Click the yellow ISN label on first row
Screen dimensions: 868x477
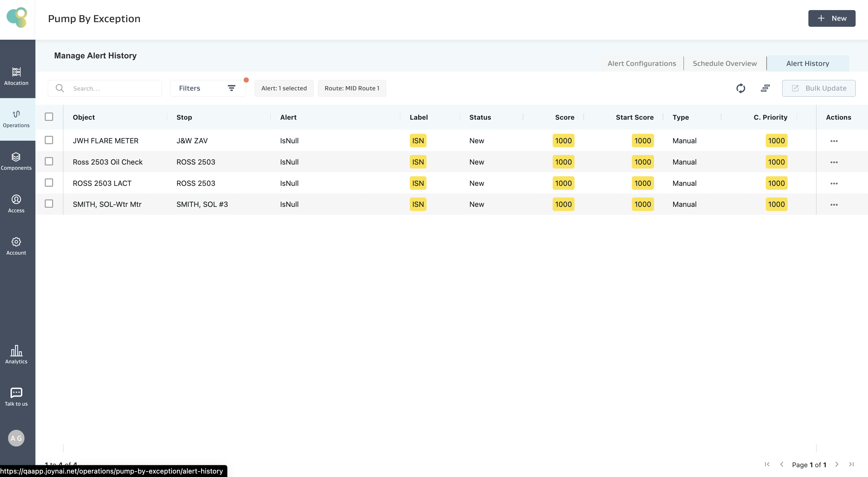click(x=418, y=141)
